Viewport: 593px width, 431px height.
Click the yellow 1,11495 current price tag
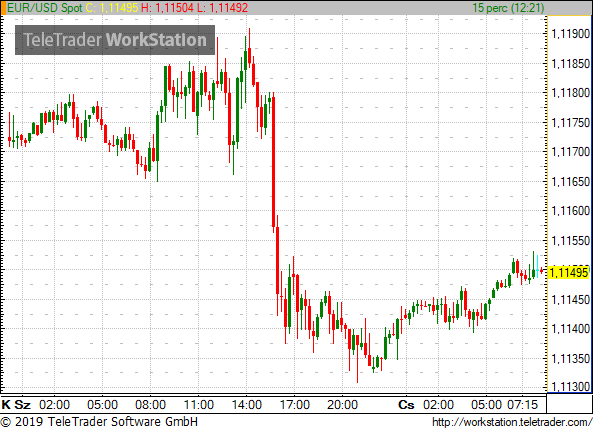tap(568, 273)
